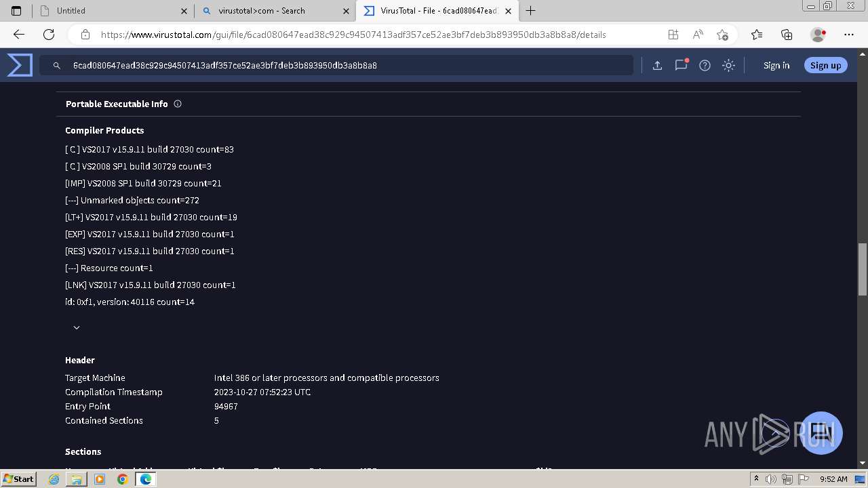The image size is (868, 488).
Task: Click the apps grid icon in address bar
Action: pyautogui.click(x=673, y=35)
